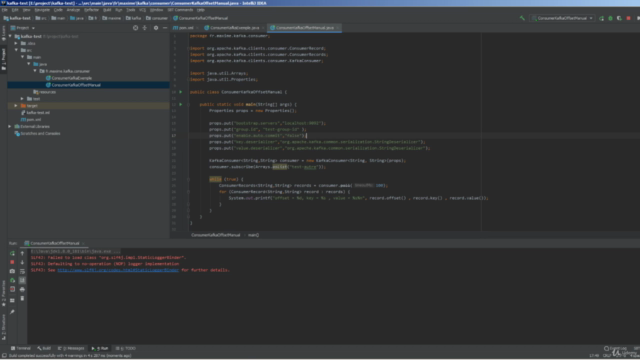
Task: Stop the program with the toolbar's red square
Action: tap(629, 18)
